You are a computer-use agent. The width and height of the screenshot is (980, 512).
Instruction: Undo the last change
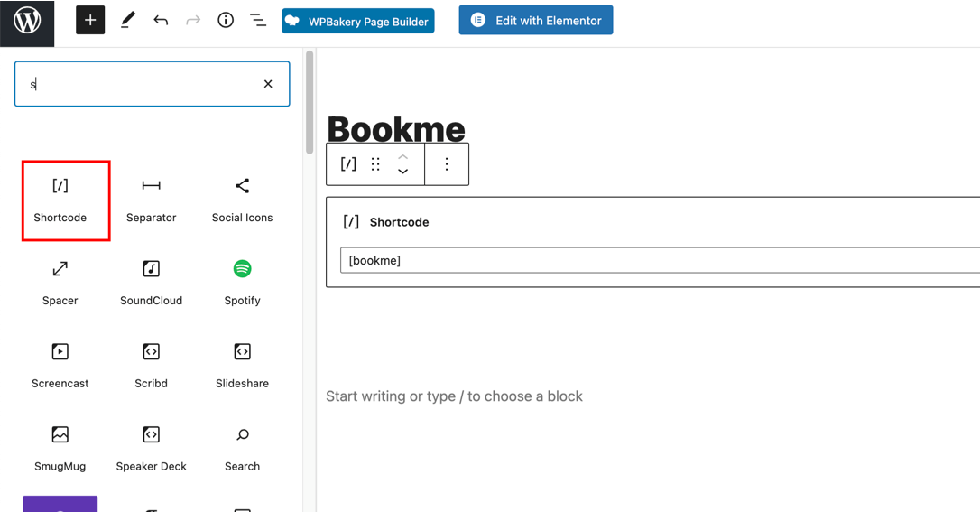point(161,21)
